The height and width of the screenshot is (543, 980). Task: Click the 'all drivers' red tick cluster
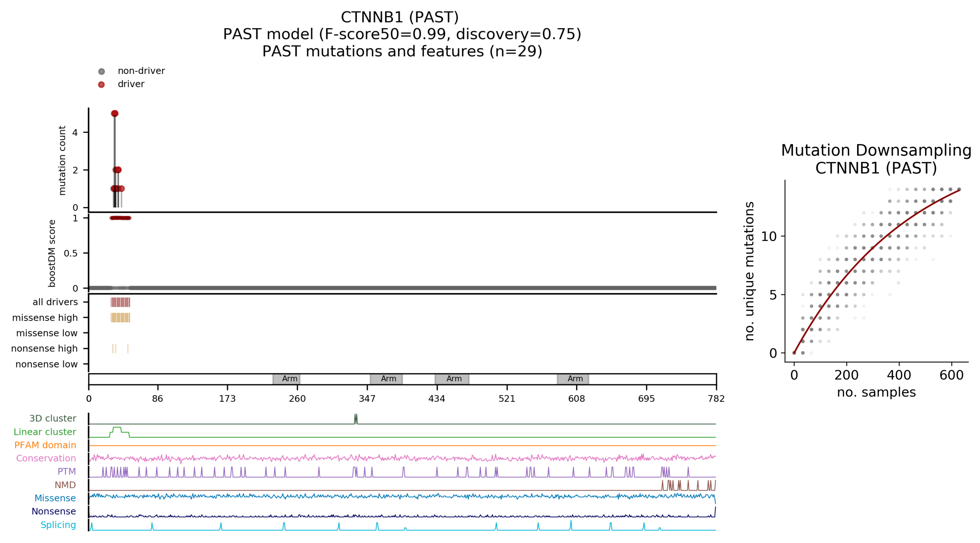pyautogui.click(x=120, y=302)
